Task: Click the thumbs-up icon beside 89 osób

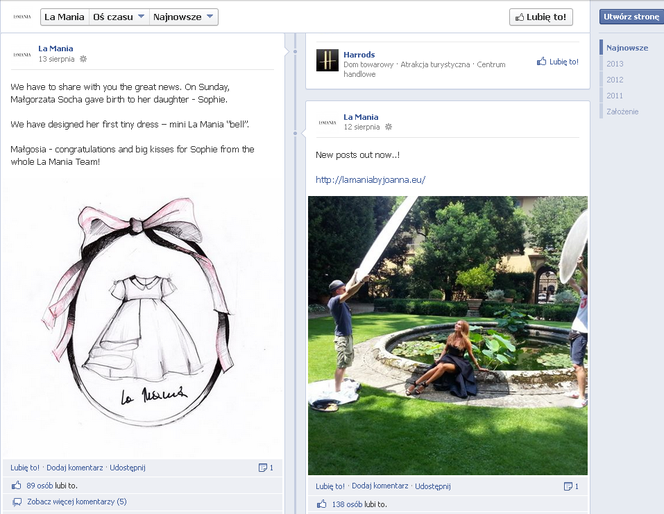Action: [16, 485]
